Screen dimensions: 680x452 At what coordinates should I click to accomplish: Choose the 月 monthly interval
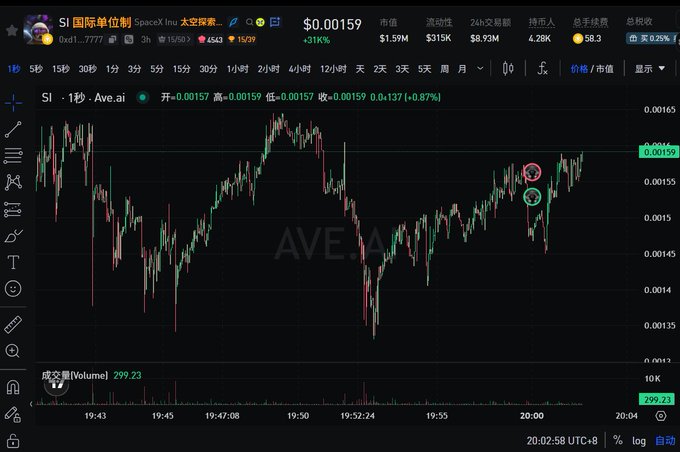[x=462, y=69]
